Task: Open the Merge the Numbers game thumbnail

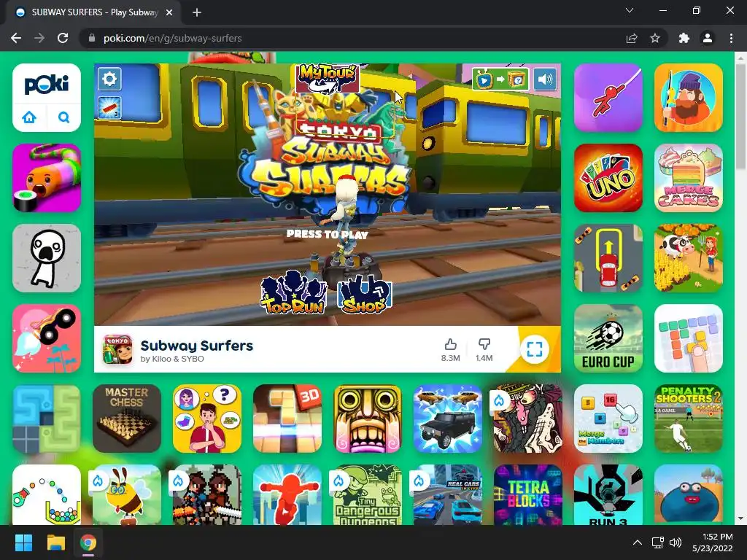Action: tap(608, 419)
